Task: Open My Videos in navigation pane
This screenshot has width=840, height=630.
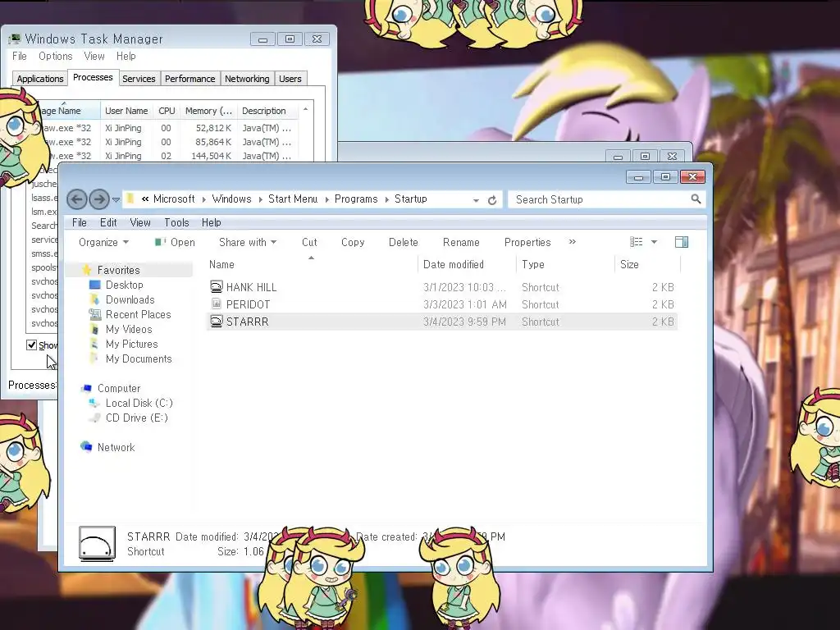Action: point(129,329)
